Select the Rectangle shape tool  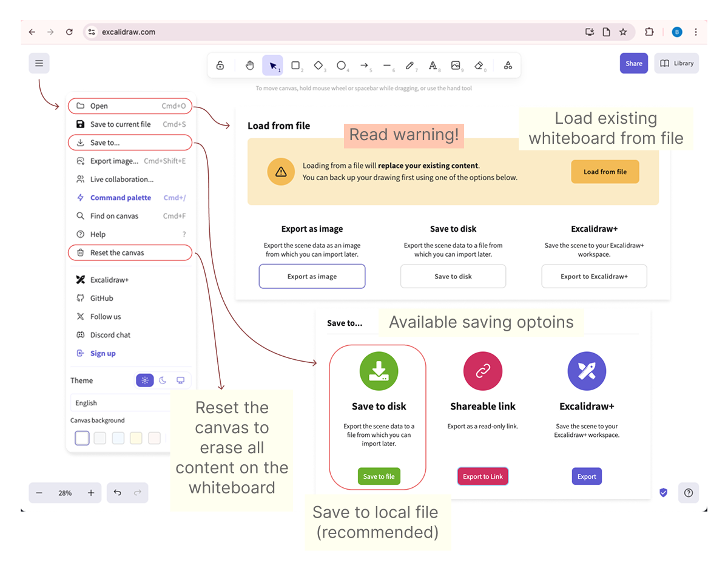click(x=295, y=66)
